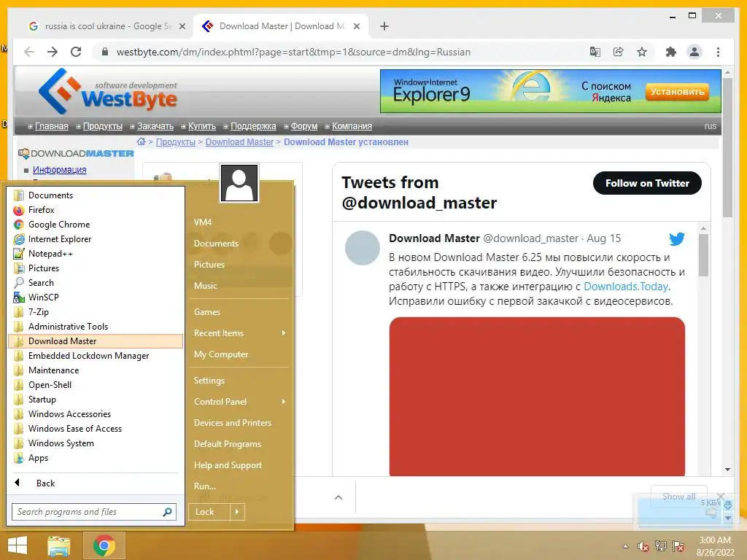Click the taskbar clock
The height and width of the screenshot is (560, 747).
point(715,546)
